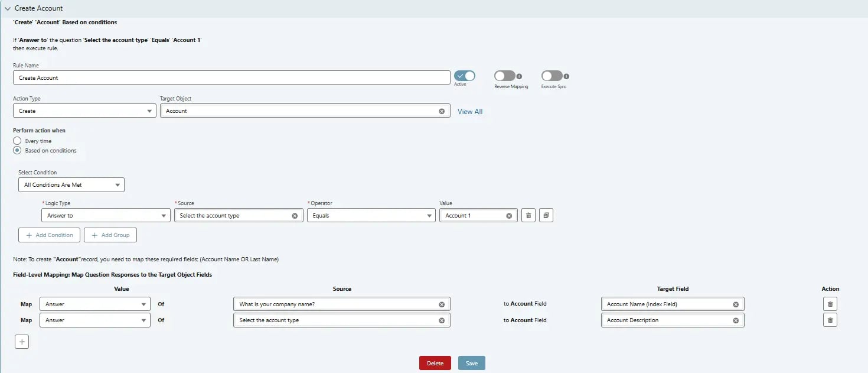Delete the Account Name mapping row
Image resolution: width=868 pixels, height=373 pixels.
830,304
